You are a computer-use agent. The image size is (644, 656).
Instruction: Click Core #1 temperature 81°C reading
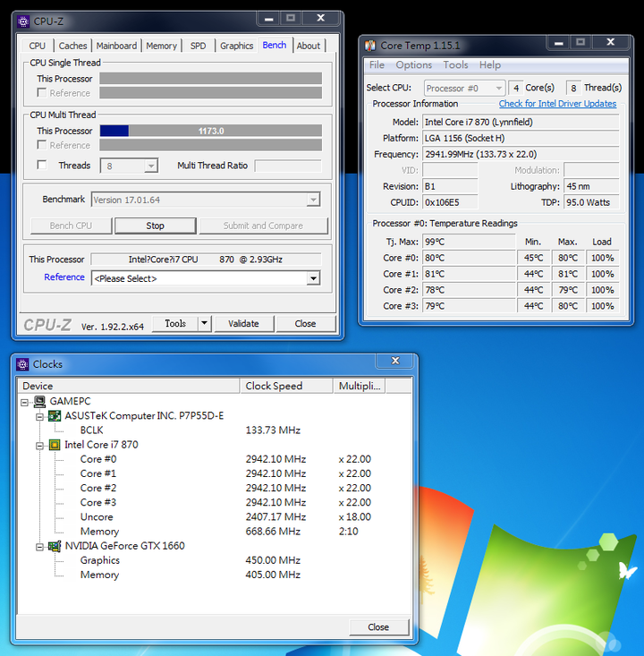click(x=469, y=274)
